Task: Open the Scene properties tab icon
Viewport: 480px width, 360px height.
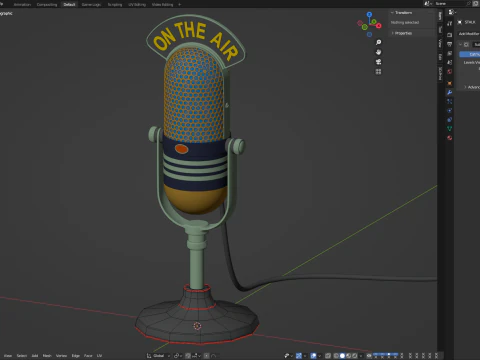Action: (450, 62)
